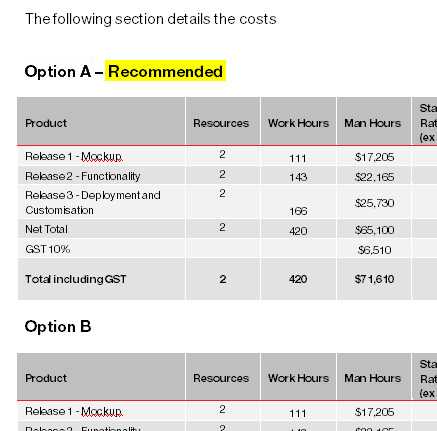Select the Option B heading

tap(58, 326)
